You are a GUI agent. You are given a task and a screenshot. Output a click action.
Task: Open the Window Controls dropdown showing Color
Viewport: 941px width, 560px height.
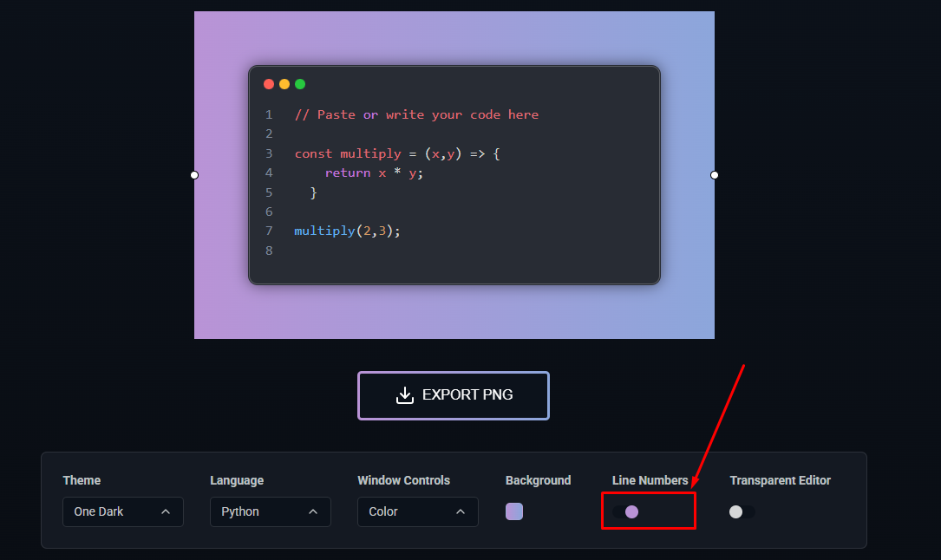click(418, 511)
